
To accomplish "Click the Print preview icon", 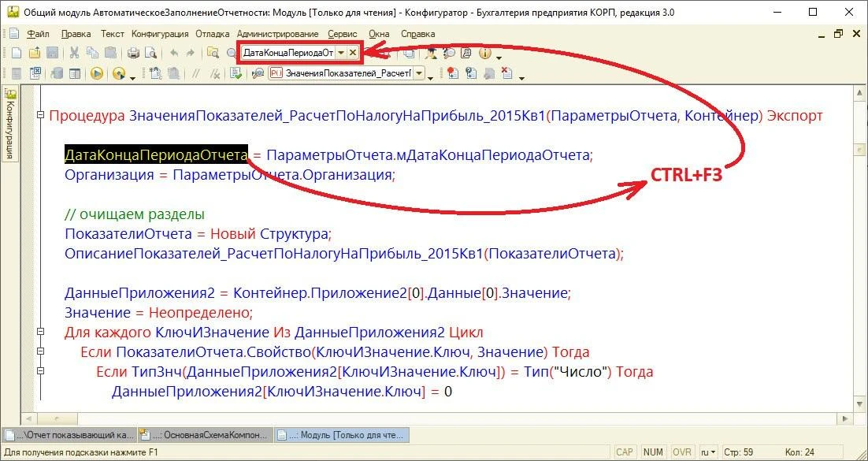I will [150, 54].
